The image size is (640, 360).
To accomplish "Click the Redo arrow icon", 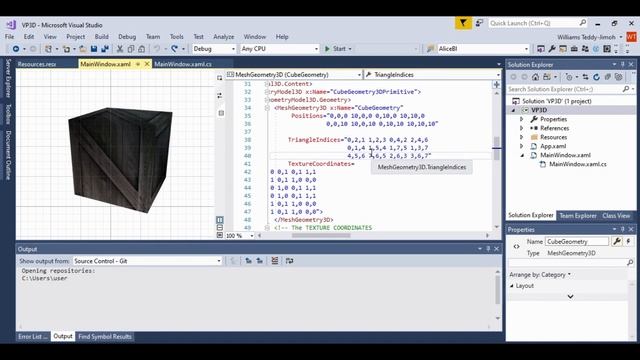I will point(175,49).
